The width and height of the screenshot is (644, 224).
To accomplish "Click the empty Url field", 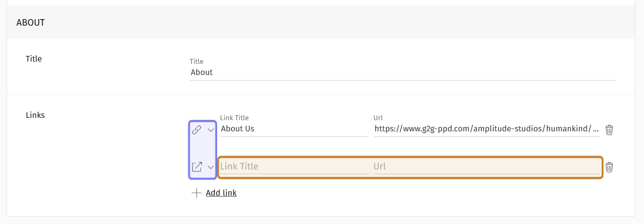I will 486,167.
